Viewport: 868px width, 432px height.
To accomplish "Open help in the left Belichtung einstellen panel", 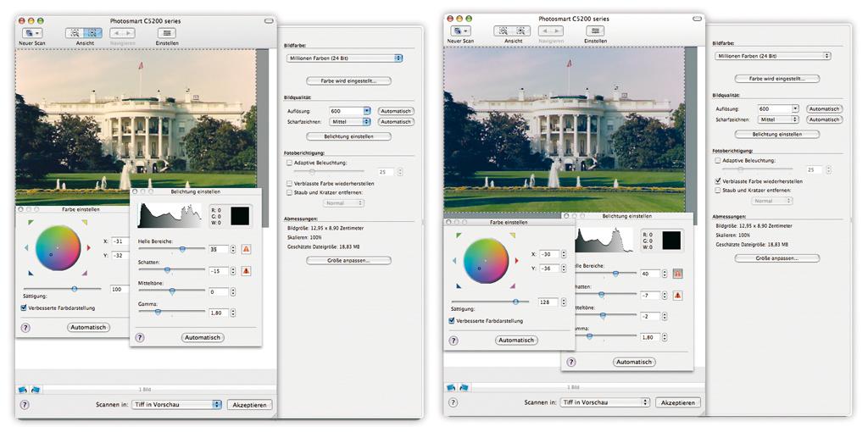I will pos(140,337).
